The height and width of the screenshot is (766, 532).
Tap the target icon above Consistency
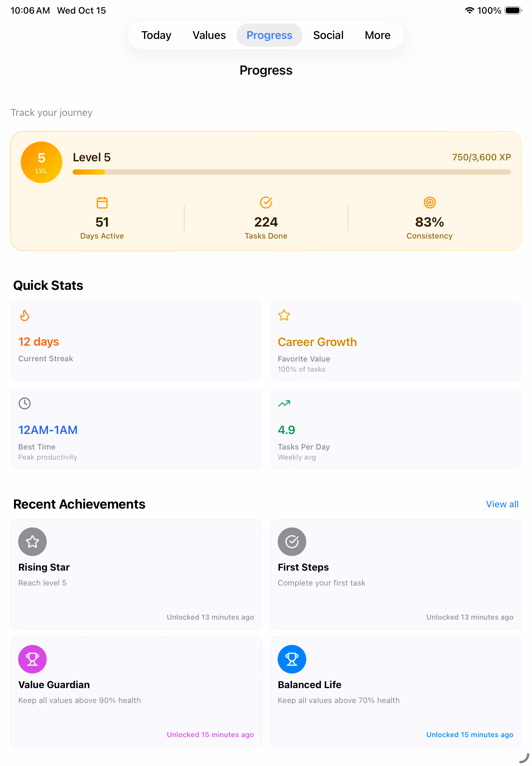click(429, 203)
